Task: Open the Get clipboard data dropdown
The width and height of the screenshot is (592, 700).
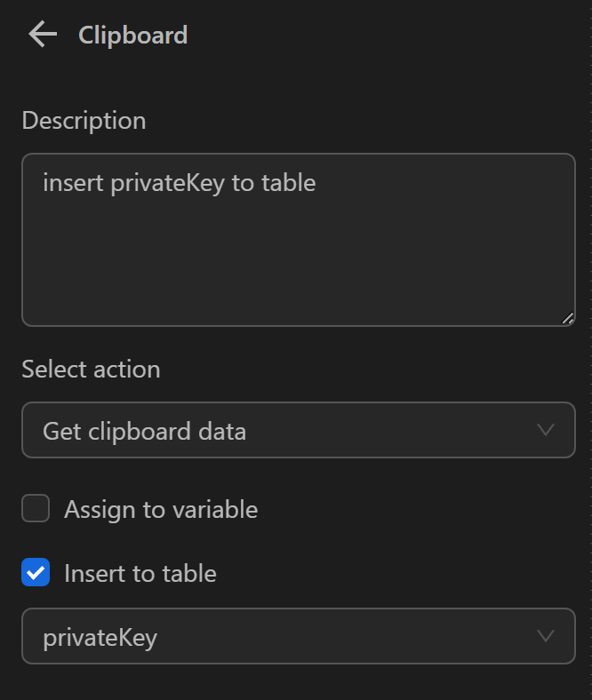Action: 298,431
